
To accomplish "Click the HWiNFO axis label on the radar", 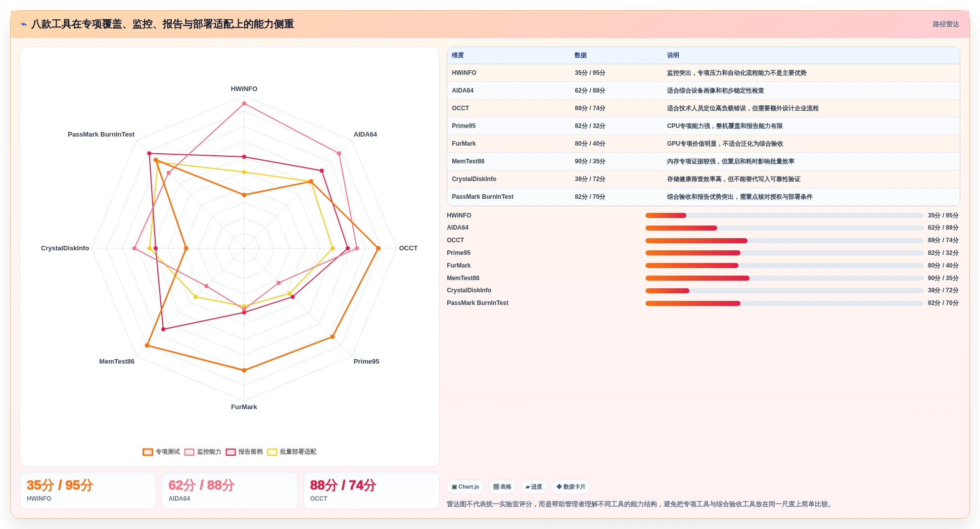I will click(244, 89).
